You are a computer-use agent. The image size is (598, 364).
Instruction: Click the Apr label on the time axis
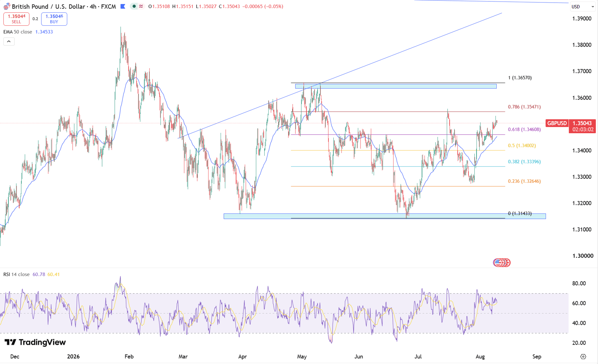(243, 357)
